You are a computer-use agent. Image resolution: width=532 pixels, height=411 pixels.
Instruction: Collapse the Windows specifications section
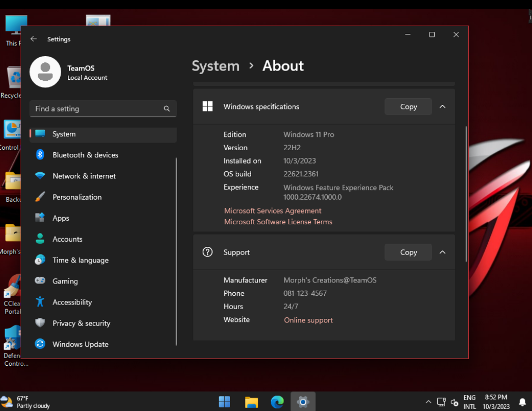tap(442, 106)
